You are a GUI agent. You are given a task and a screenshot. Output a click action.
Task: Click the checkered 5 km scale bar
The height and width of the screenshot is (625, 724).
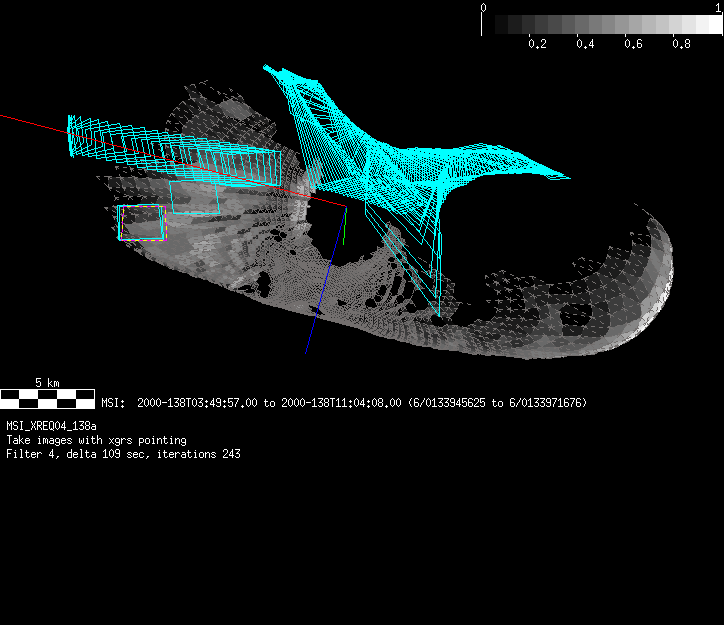point(47,398)
